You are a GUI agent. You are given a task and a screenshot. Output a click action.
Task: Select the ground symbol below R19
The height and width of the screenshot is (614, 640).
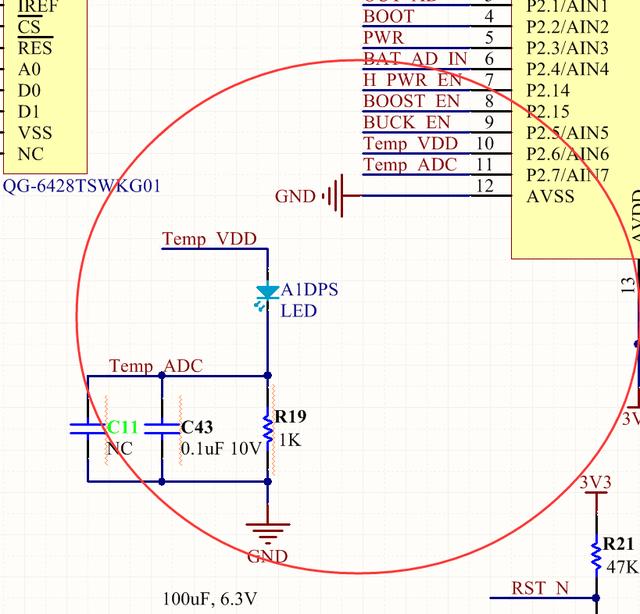[x=268, y=533]
